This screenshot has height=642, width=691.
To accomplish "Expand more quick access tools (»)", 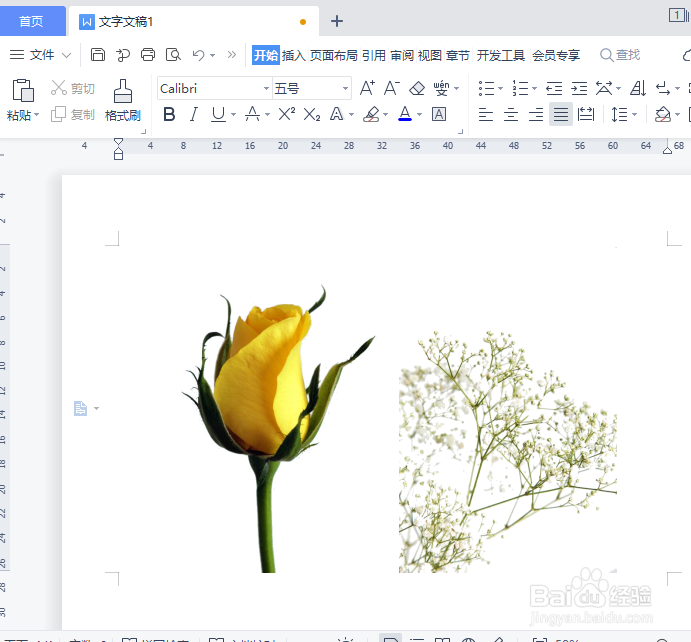I will tap(231, 55).
